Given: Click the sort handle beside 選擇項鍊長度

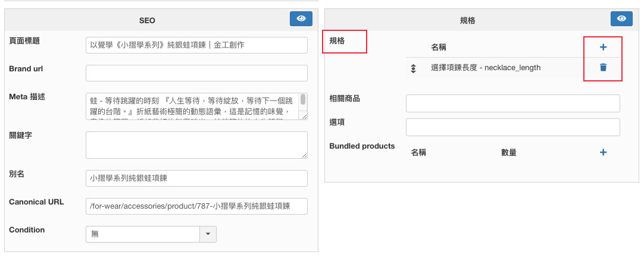Looking at the screenshot, I should [414, 68].
